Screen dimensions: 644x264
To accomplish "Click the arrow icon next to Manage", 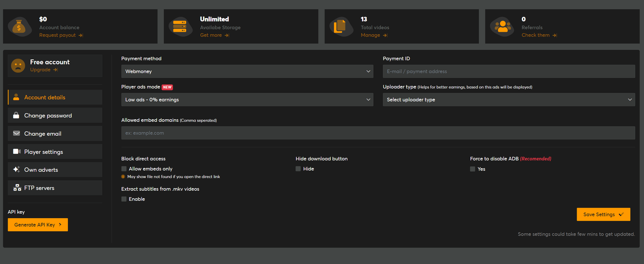I will tap(385, 35).
